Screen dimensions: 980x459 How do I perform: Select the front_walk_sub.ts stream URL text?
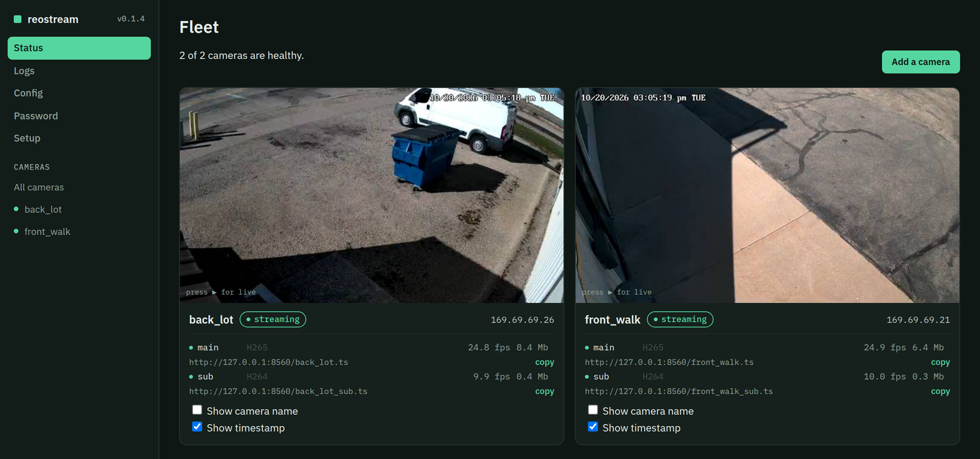[x=679, y=391]
